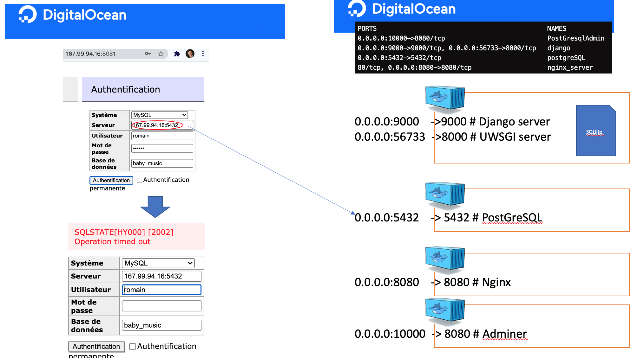The image size is (644, 358).
Task: Click the 'postgreSQL' name in terminal
Action: click(x=566, y=58)
